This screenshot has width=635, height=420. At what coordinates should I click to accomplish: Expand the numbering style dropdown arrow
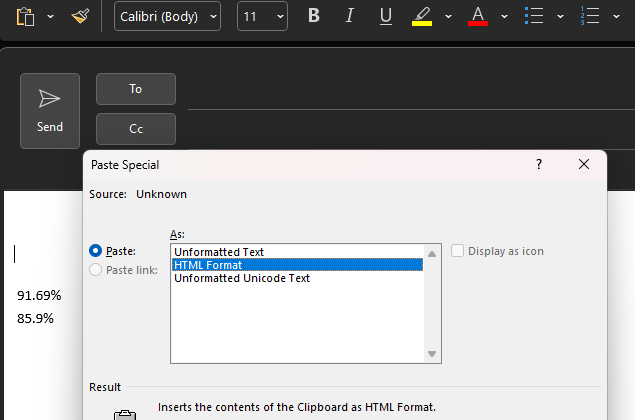616,17
